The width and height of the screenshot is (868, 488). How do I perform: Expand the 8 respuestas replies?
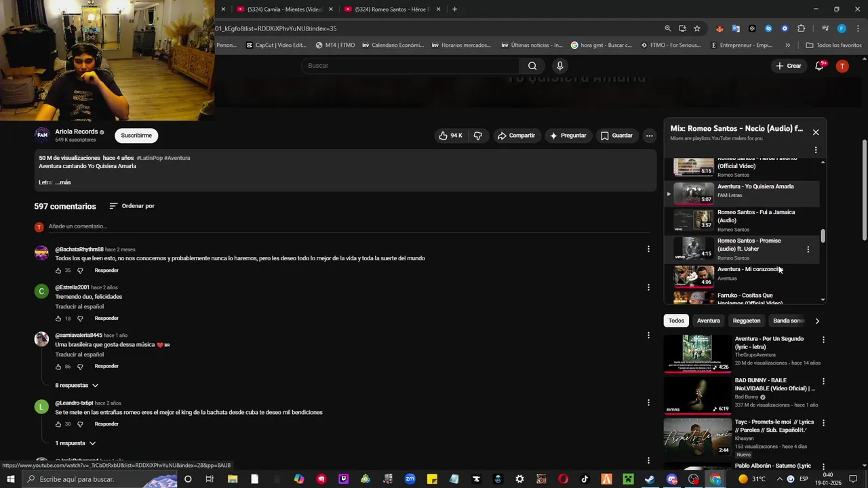pos(77,386)
